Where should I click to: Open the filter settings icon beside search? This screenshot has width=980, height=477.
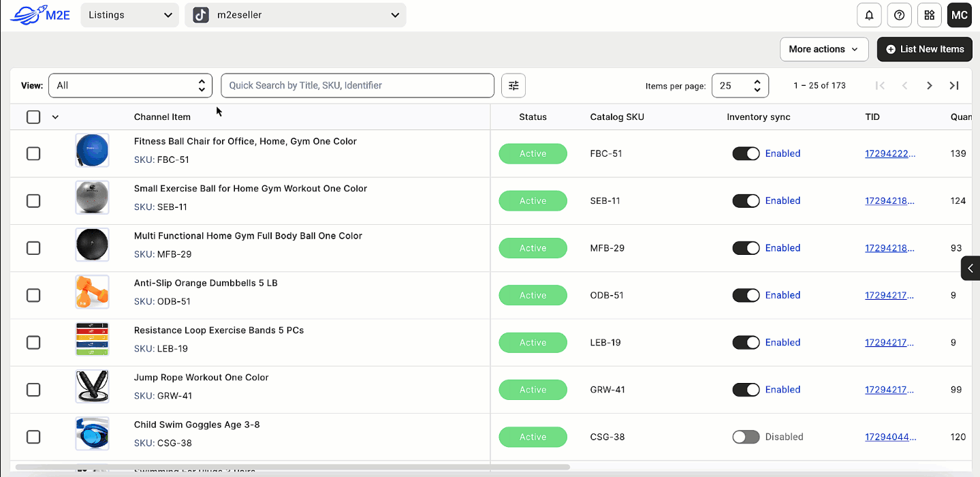513,85
